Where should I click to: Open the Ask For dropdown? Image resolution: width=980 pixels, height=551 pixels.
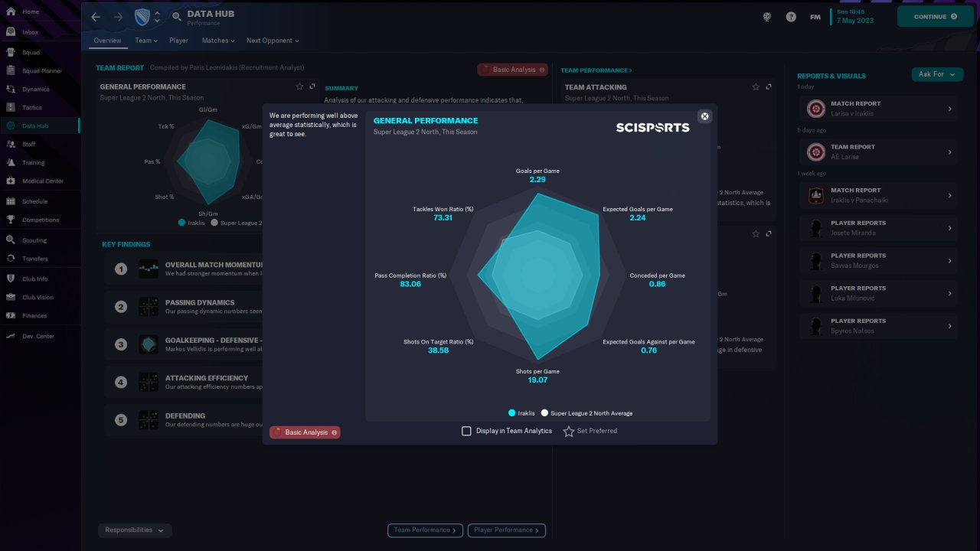937,74
